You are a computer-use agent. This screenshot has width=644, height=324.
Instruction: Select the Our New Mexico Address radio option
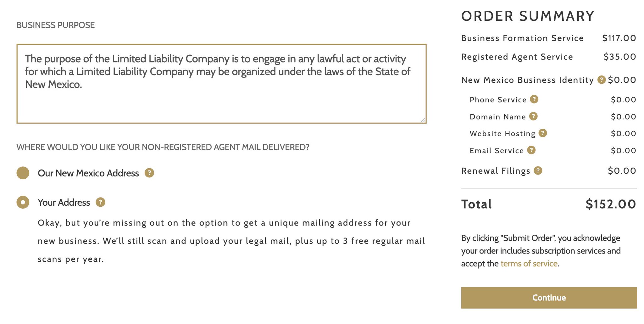tap(23, 173)
